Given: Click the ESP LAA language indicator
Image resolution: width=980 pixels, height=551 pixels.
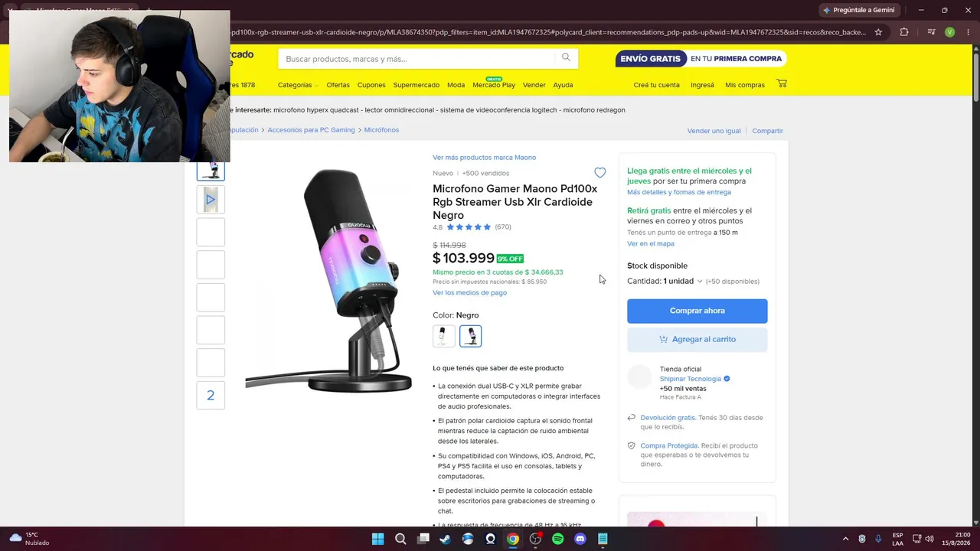Looking at the screenshot, I should [x=897, y=539].
